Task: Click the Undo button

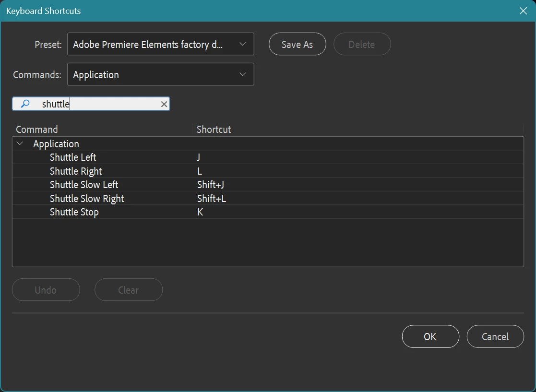Action: pyautogui.click(x=46, y=290)
